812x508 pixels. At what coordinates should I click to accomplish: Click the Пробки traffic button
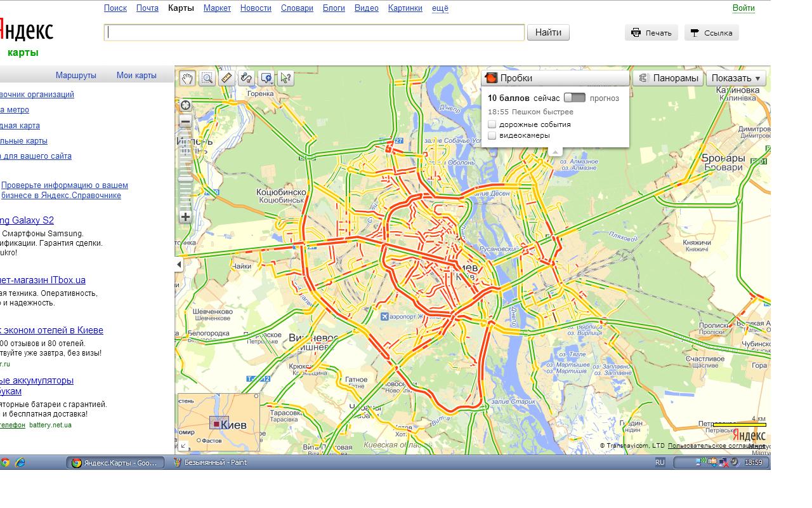tap(556, 78)
